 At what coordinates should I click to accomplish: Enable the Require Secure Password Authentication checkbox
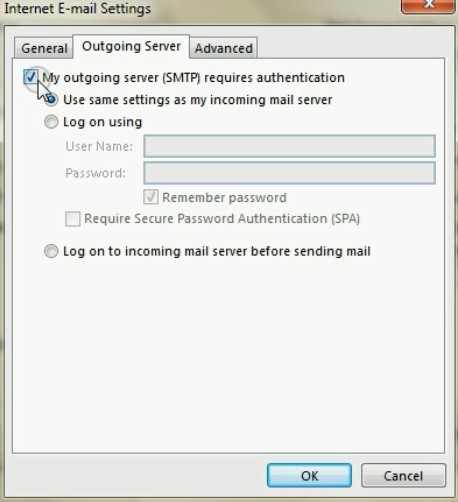tap(73, 219)
